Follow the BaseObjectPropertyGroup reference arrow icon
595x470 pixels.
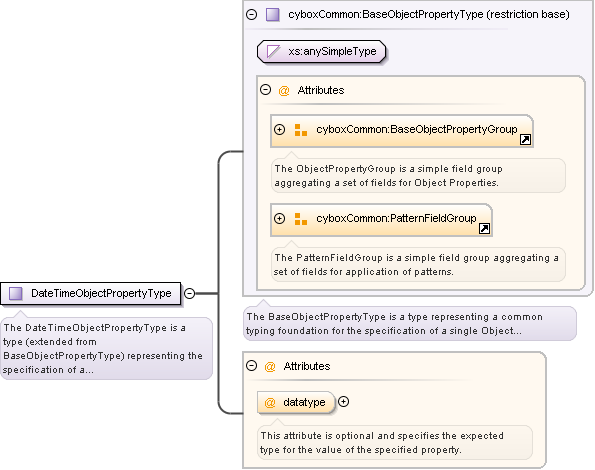(525, 140)
